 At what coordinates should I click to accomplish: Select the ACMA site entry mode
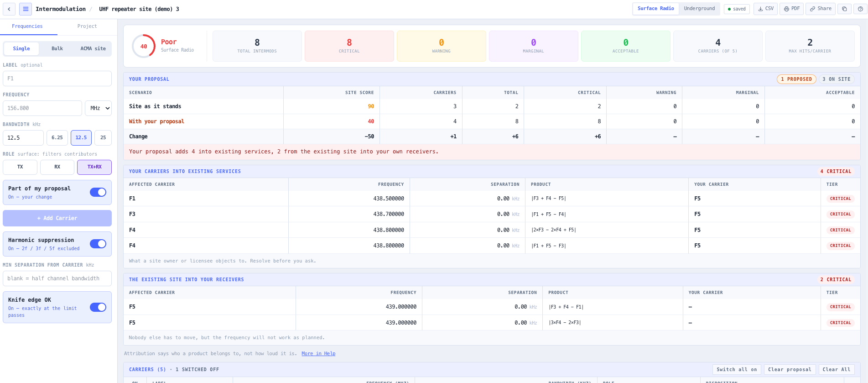pyautogui.click(x=93, y=48)
